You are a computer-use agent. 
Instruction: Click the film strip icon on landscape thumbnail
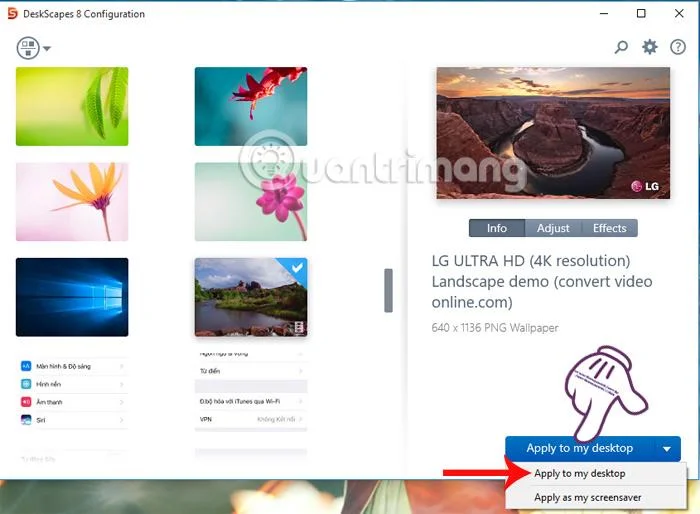[x=299, y=327]
